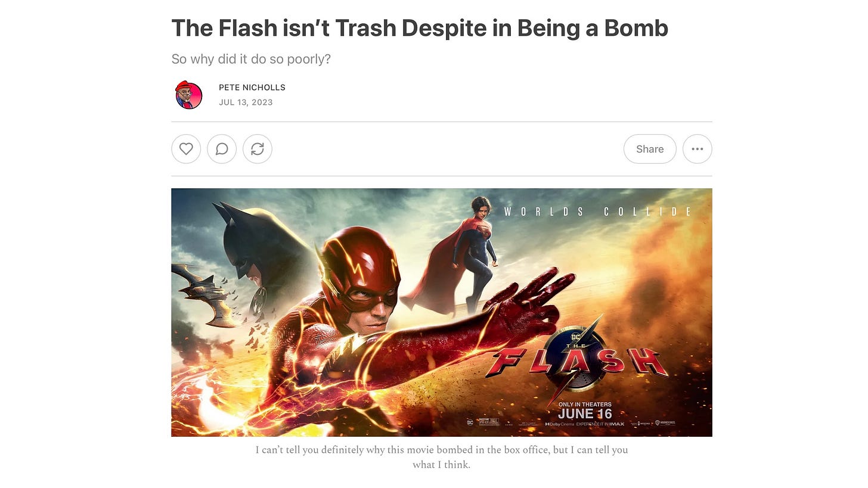Visit the PETE NICHOLLS author link
Viewport: 868px width, 488px height.
(x=252, y=88)
